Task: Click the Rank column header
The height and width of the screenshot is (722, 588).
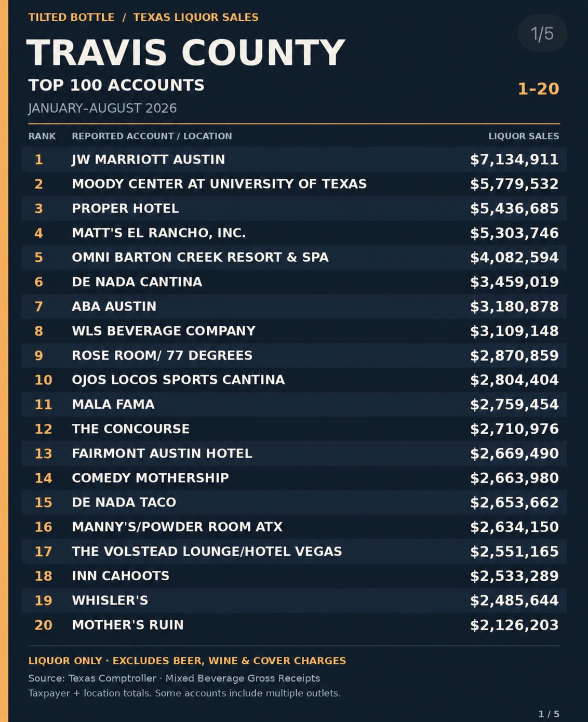Action: point(42,136)
